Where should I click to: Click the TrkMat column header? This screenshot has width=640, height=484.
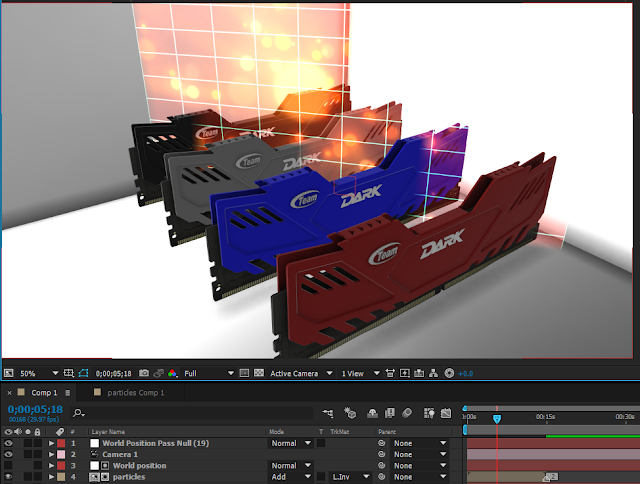(339, 432)
